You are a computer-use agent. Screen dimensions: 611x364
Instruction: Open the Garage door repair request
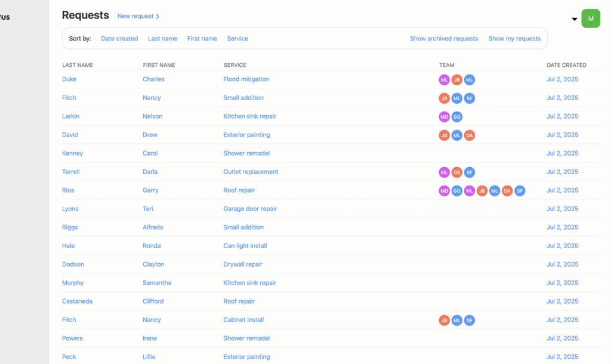pyautogui.click(x=250, y=209)
